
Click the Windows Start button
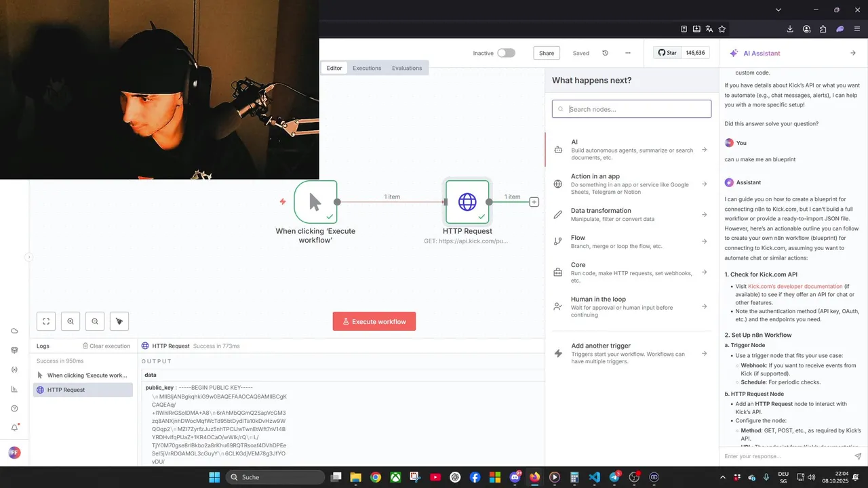[214, 477]
